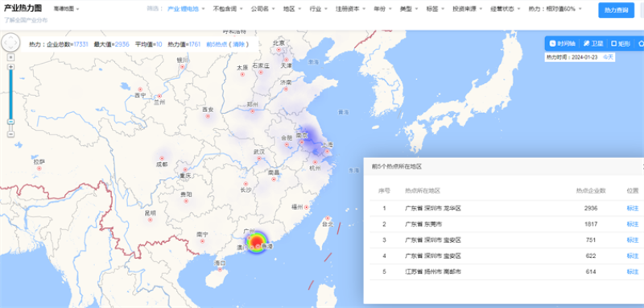Click the 南宁 city marker
Viewport: 644px width, 308px height.
pos(202,241)
